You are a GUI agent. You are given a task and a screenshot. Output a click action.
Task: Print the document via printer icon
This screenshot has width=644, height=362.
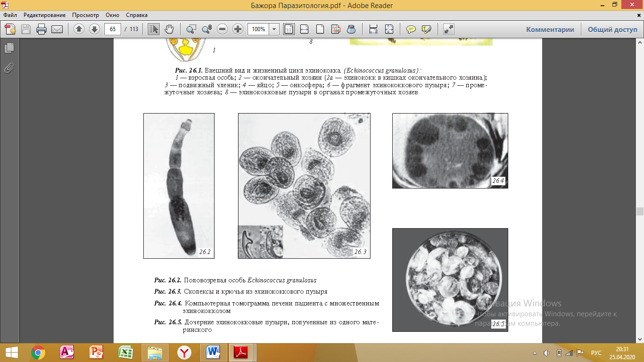pyautogui.click(x=41, y=29)
